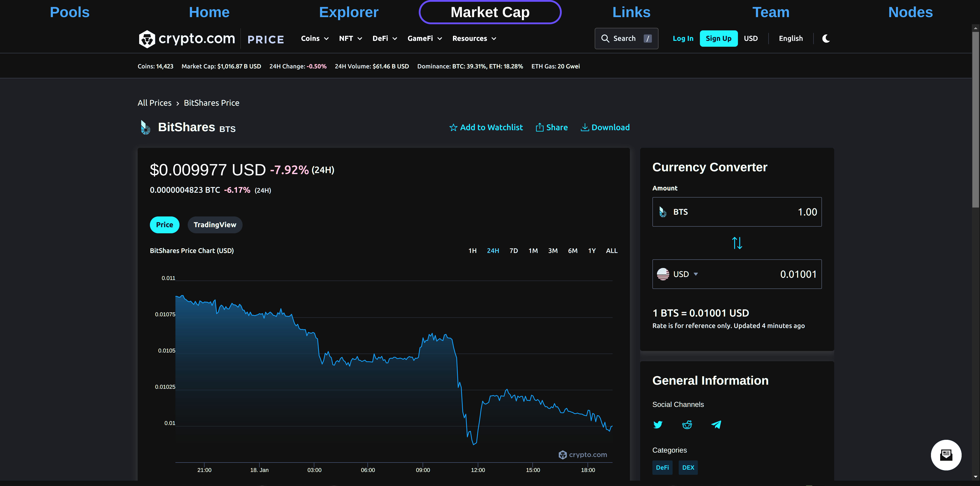Viewport: 980px width, 486px height.
Task: Open the Reddit social channel icon
Action: pyautogui.click(x=687, y=425)
